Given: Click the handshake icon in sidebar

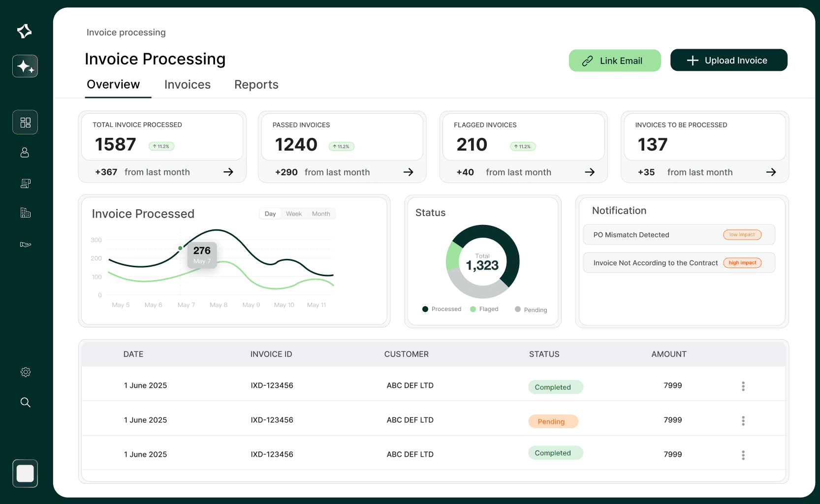Looking at the screenshot, I should coord(25,244).
